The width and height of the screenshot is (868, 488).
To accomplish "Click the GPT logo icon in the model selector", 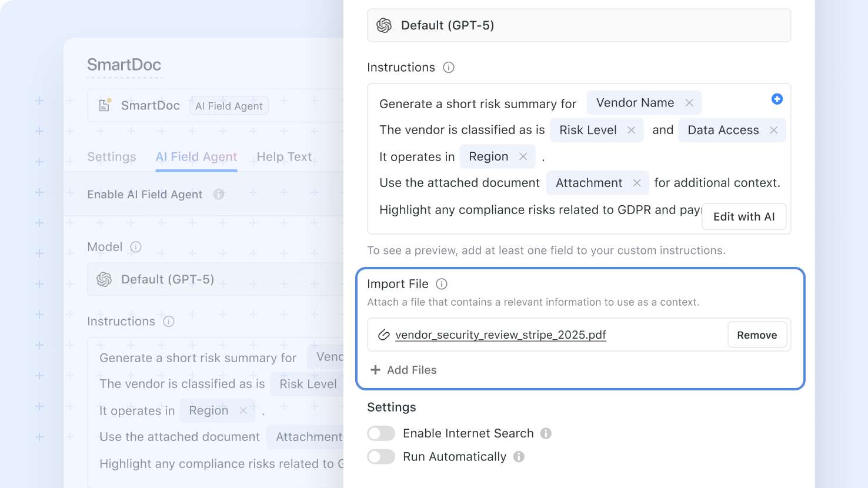I will [x=385, y=25].
